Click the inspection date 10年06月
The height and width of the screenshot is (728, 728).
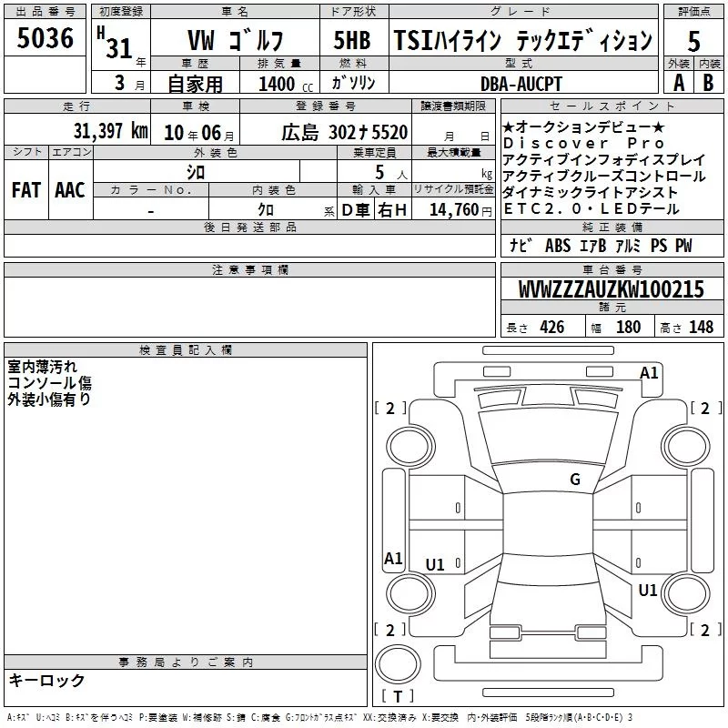click(198, 133)
